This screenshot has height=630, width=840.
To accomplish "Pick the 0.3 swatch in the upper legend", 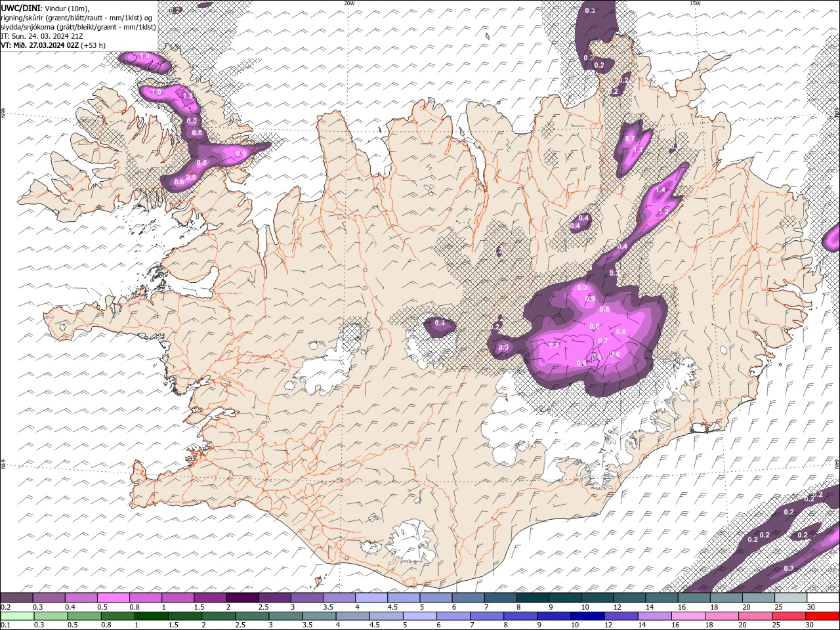I will tap(49, 598).
